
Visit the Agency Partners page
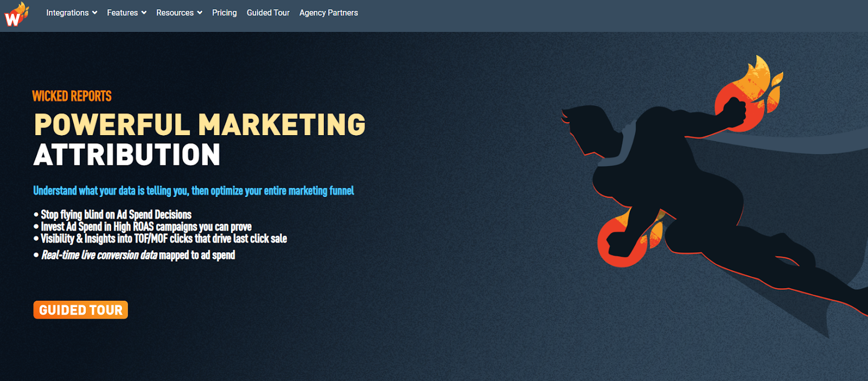pyautogui.click(x=329, y=12)
